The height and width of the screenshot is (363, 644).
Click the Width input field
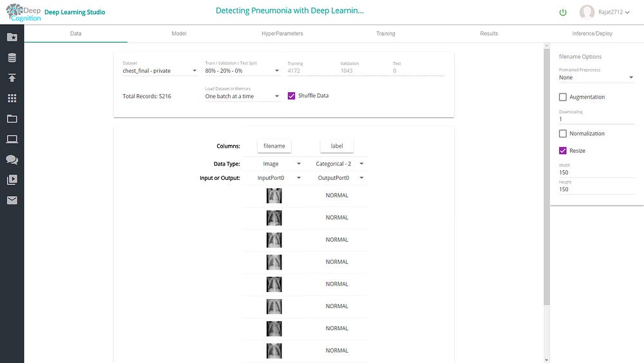596,172
